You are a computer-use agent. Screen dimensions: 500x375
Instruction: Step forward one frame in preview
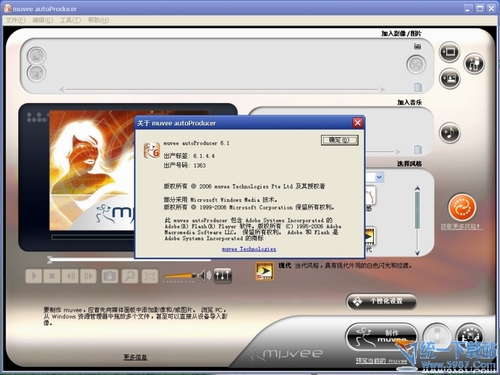[88, 276]
